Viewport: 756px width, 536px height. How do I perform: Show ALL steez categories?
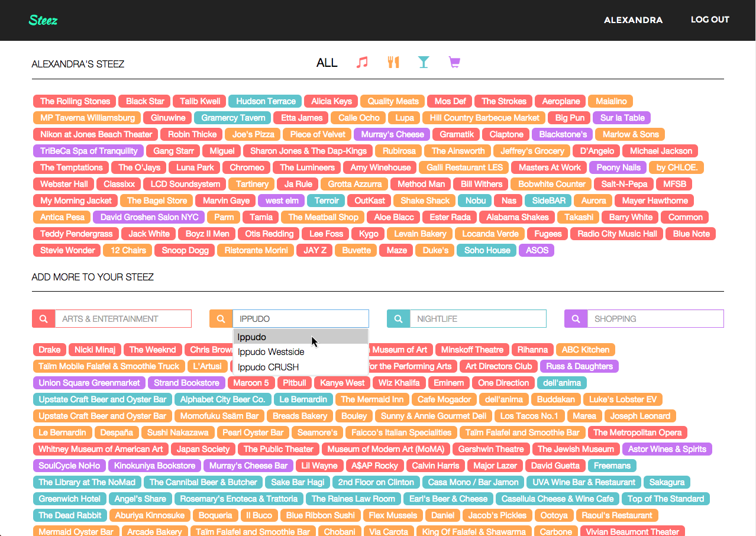(327, 63)
